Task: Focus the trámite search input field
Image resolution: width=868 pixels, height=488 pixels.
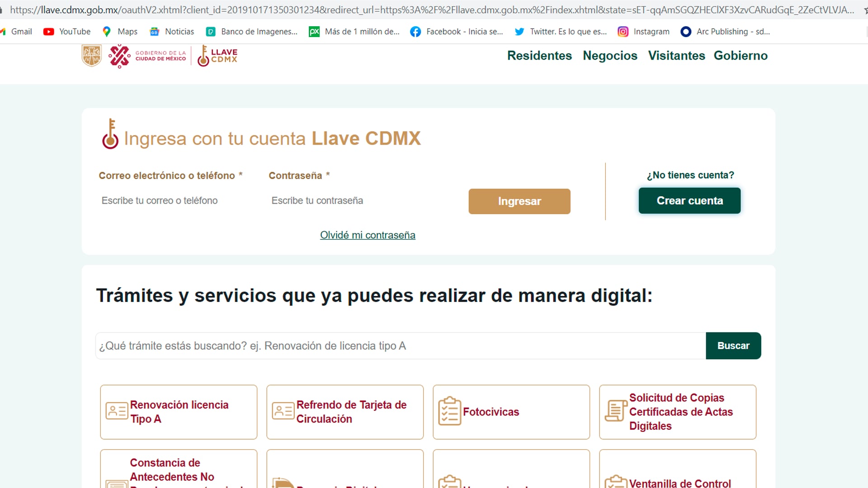Action: (x=400, y=346)
